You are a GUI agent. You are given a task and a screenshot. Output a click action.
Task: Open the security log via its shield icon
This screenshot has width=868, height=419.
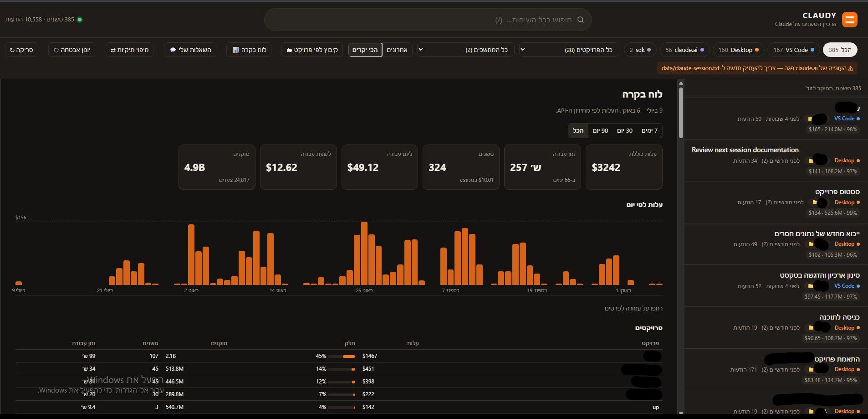pyautogui.click(x=56, y=50)
